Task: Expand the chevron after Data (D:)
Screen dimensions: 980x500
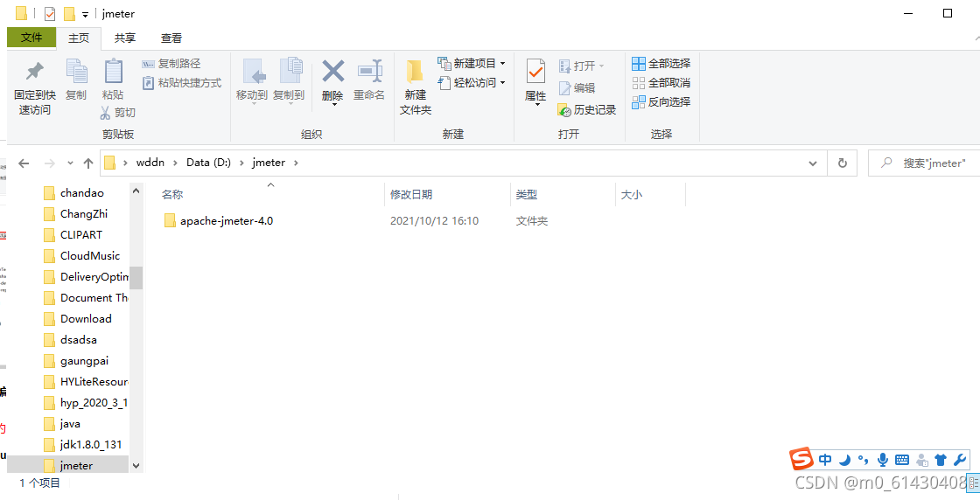Action: [241, 163]
